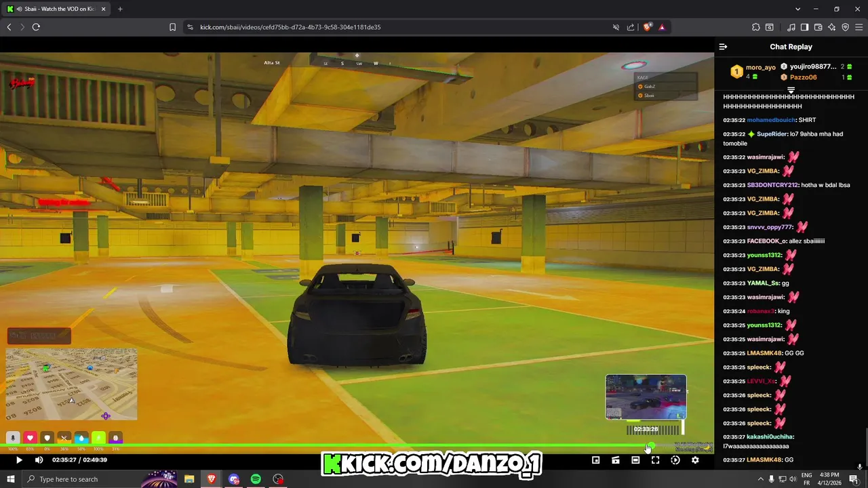Screen dimensions: 868x488
Task: Reload the current page
Action: 36,27
